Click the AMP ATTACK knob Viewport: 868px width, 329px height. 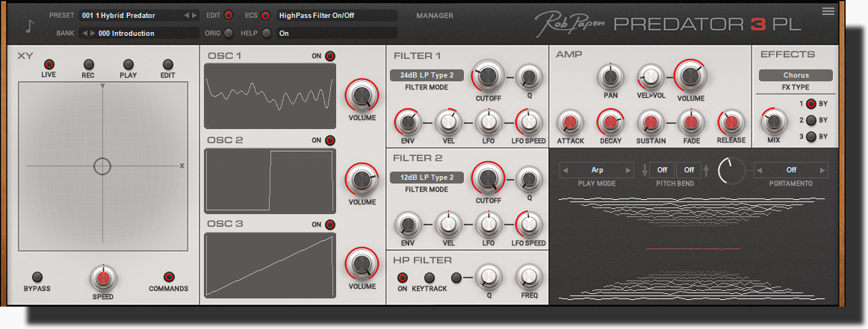click(570, 122)
